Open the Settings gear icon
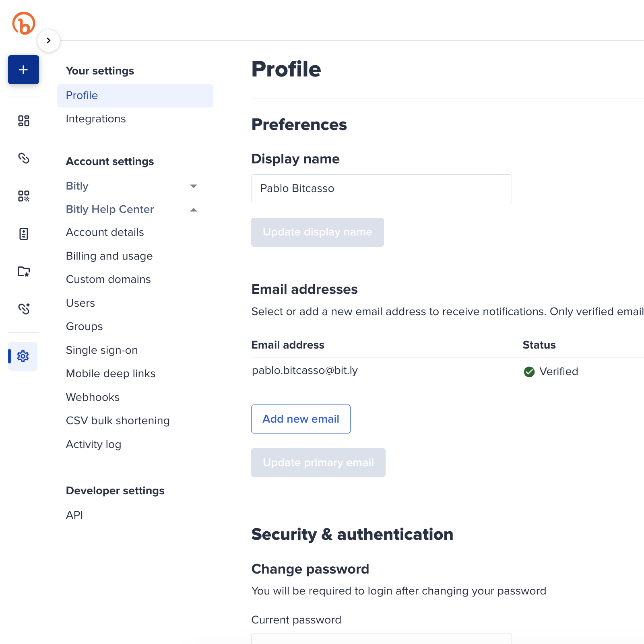This screenshot has height=644, width=644. (23, 356)
